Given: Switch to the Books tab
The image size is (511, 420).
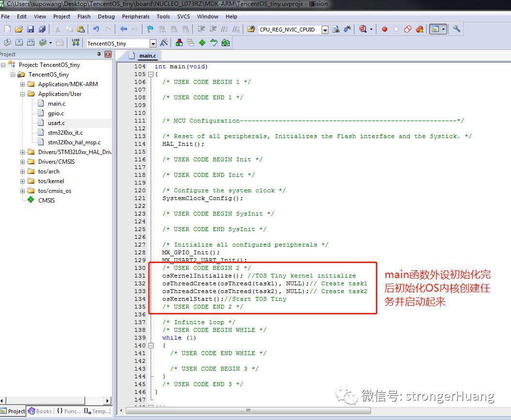Looking at the screenshot, I should tap(40, 411).
